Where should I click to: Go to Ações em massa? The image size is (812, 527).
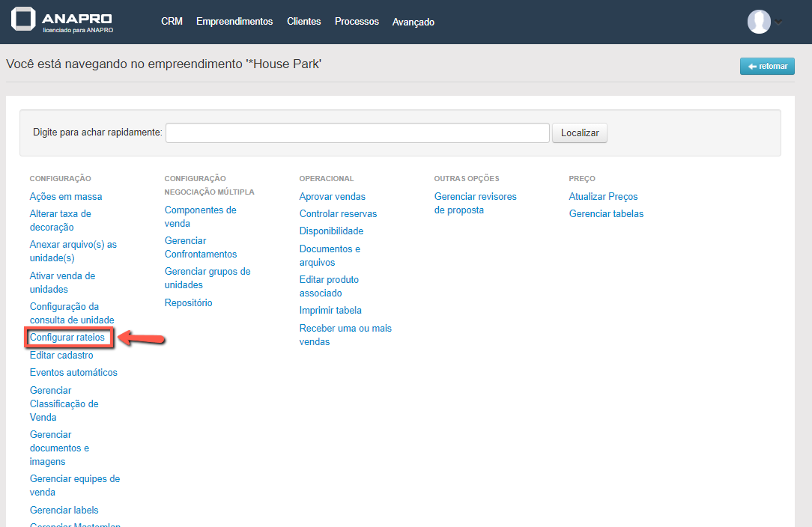pos(66,197)
